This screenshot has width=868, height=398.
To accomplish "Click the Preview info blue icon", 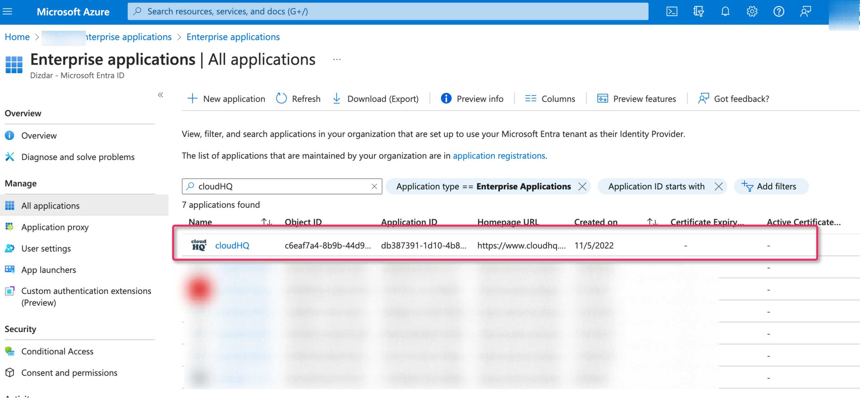I will (446, 98).
